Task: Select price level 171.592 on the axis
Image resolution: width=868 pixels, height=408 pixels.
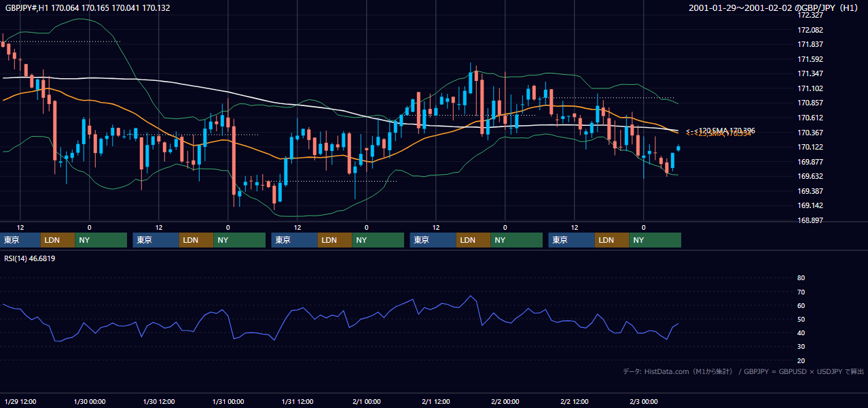Action: (811, 59)
